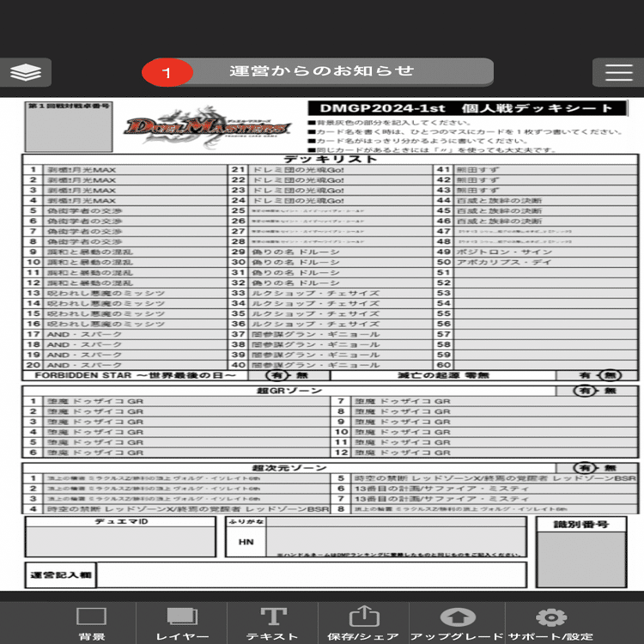Select the 背景 background tool
This screenshot has width=644, height=644.
[x=92, y=623]
